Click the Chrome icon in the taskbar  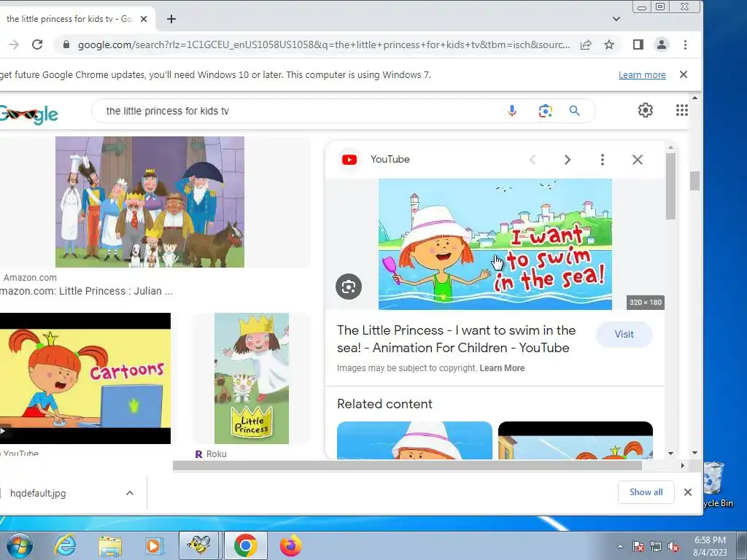pyautogui.click(x=245, y=545)
